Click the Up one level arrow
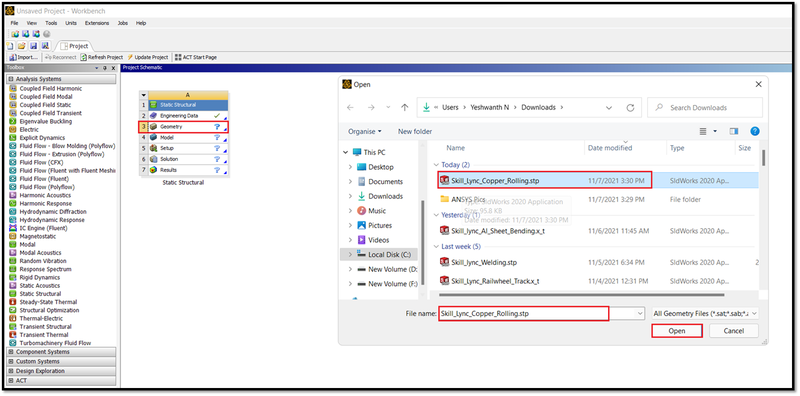Image resolution: width=800 pixels, height=396 pixels. click(405, 108)
